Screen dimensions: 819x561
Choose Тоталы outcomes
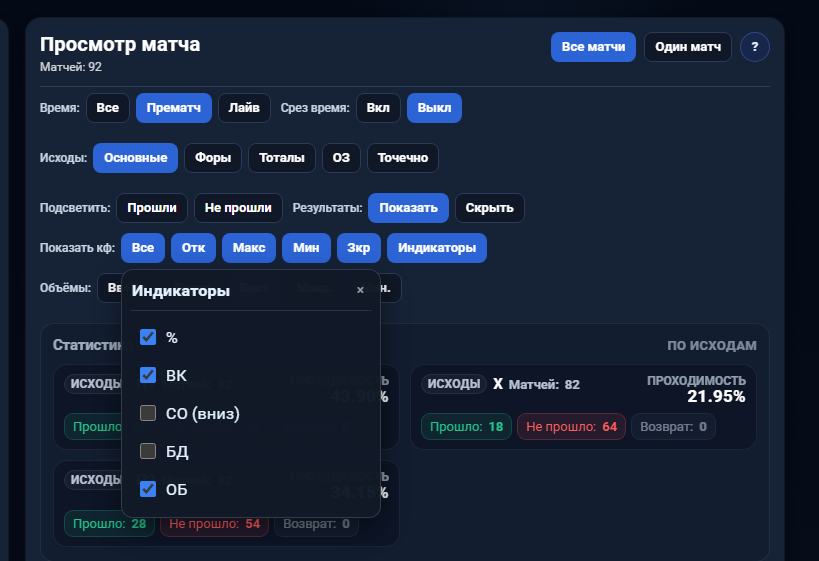282,158
